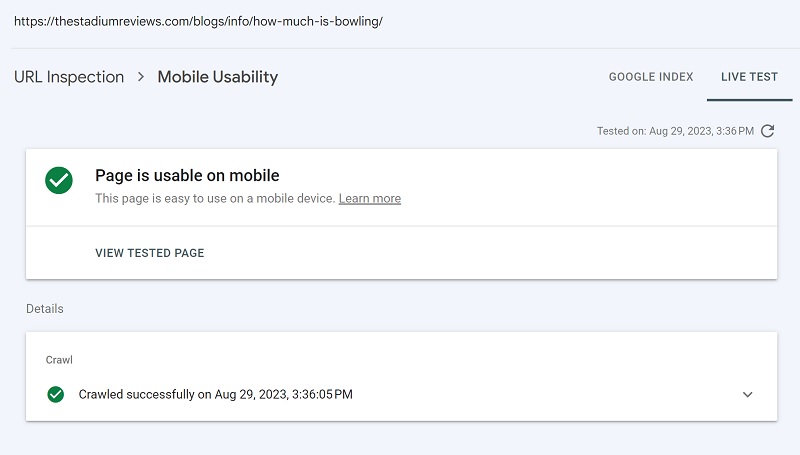This screenshot has height=455, width=800.
Task: Click the green checkmark next to Page is usable
Action: click(59, 180)
